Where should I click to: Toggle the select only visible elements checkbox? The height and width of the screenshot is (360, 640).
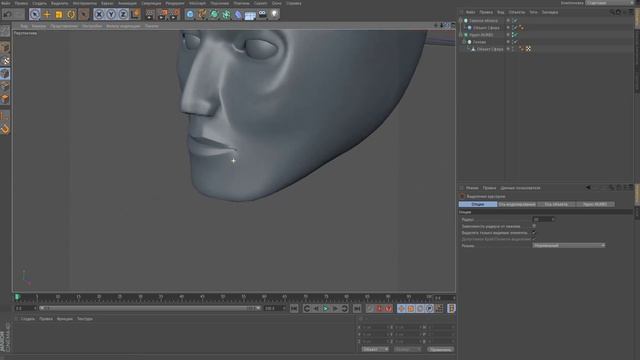(534, 233)
